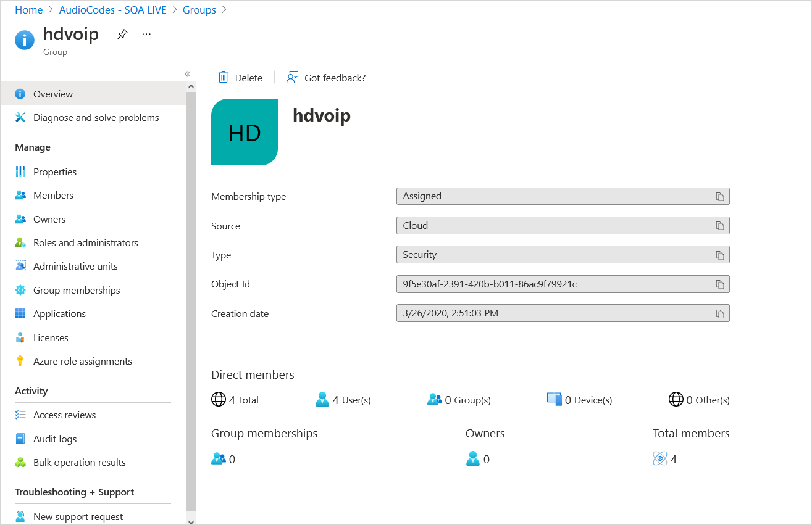This screenshot has height=525, width=812.
Task: Click the Properties bars icon
Action: 20,172
